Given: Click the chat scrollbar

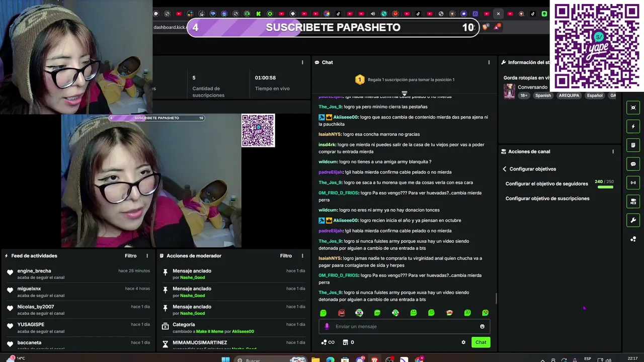Looking at the screenshot, I should 496,298.
